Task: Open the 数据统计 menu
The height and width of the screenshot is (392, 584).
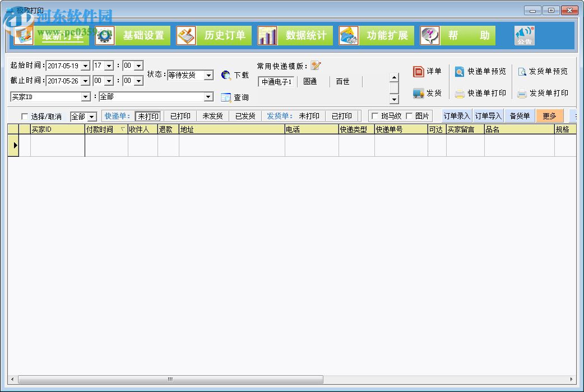Action: [x=306, y=36]
